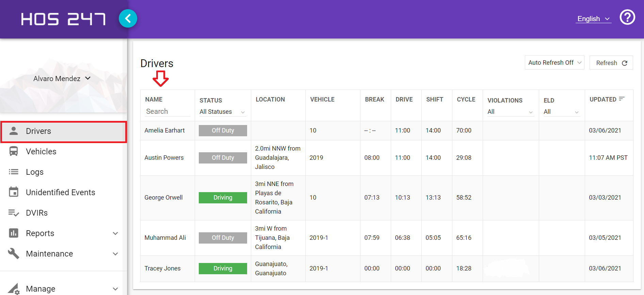Open the English language selector
This screenshot has height=295, width=644.
click(593, 19)
